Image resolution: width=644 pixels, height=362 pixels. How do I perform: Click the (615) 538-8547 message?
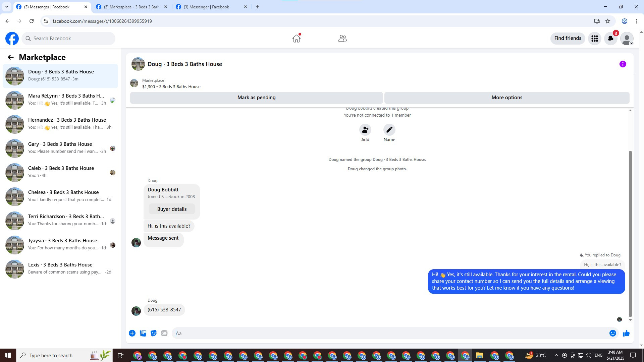[x=164, y=310]
